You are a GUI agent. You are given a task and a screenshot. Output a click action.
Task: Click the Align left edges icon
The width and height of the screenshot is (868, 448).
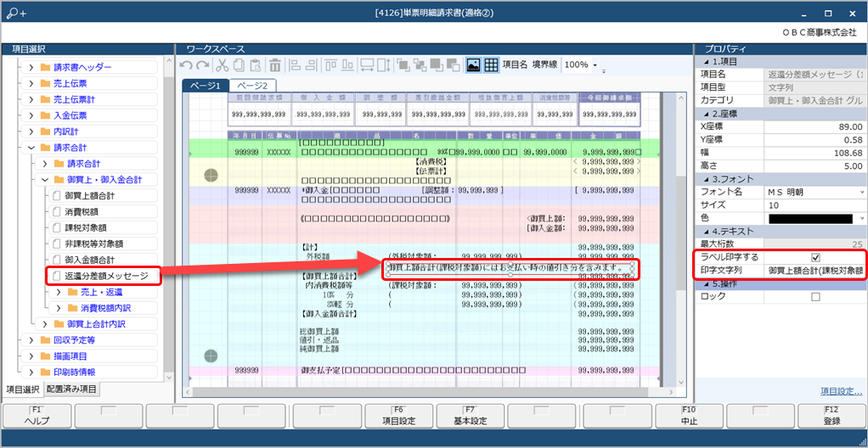[296, 65]
